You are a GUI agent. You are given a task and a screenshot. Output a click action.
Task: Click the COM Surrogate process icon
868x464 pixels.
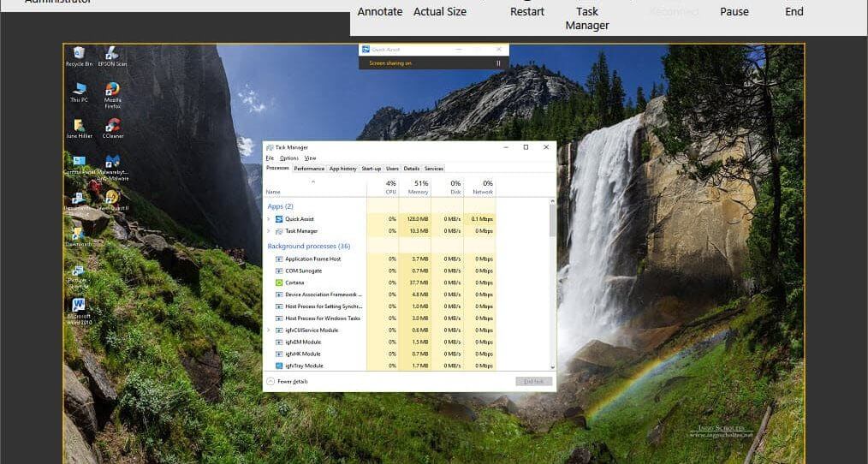pos(279,271)
